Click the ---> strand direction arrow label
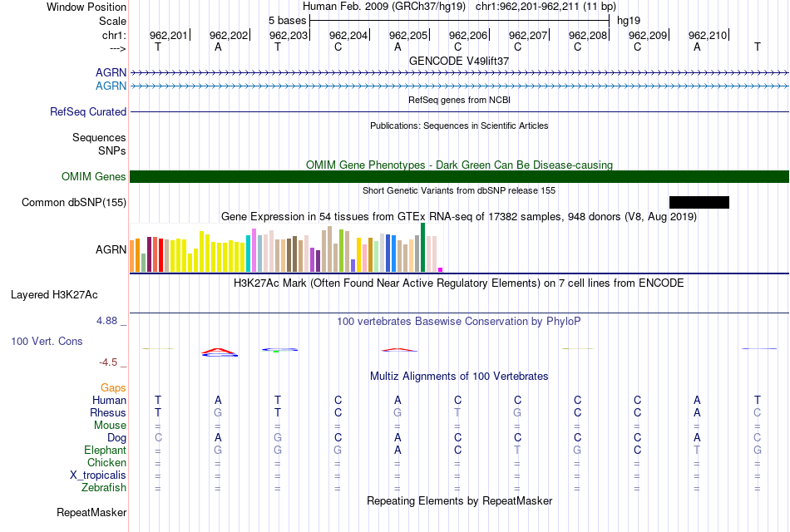This screenshot has width=790, height=532. click(x=117, y=48)
